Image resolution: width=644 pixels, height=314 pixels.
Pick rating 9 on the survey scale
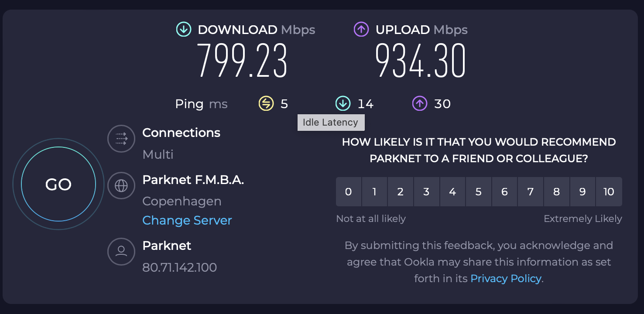coord(582,192)
